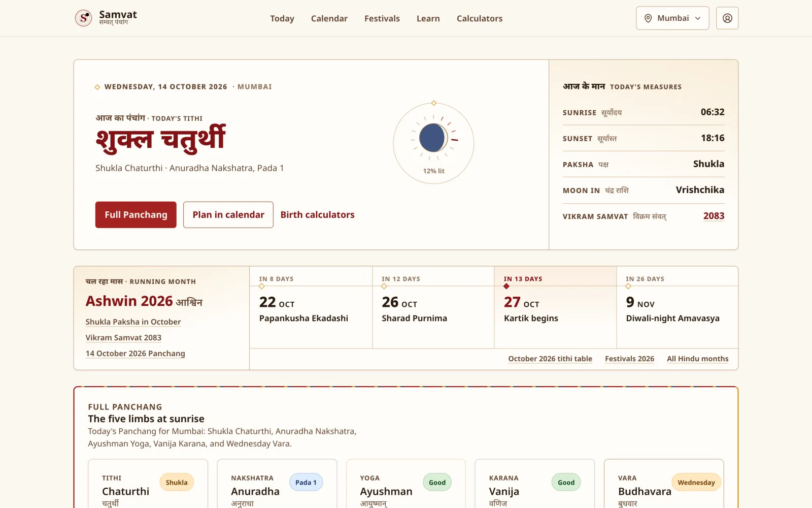This screenshot has height=508, width=812.
Task: Open the All Hindu months link
Action: point(697,359)
